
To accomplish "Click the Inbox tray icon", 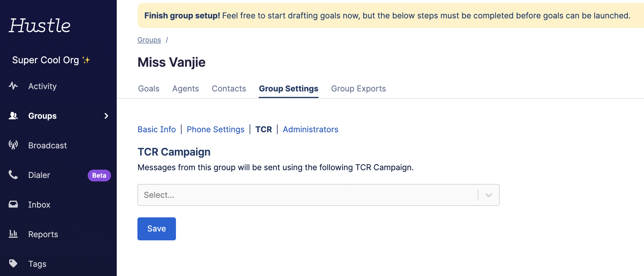I will [13, 204].
